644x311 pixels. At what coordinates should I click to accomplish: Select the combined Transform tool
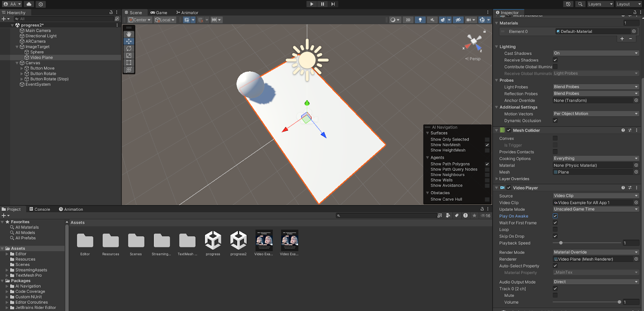129,70
